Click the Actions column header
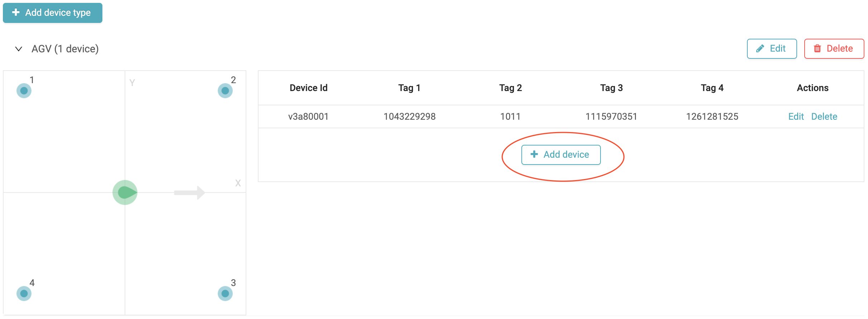868x319 pixels. click(x=812, y=88)
